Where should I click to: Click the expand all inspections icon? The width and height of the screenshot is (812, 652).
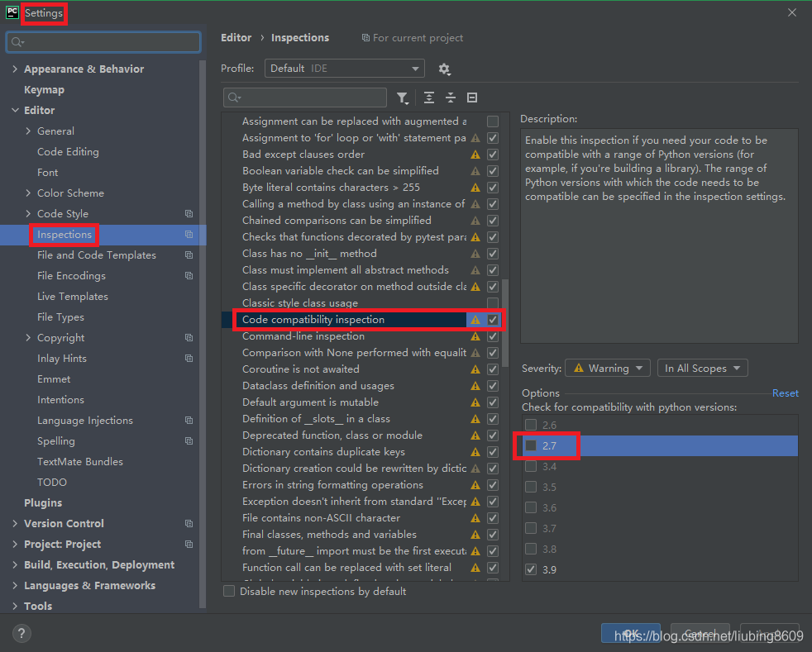click(x=429, y=98)
